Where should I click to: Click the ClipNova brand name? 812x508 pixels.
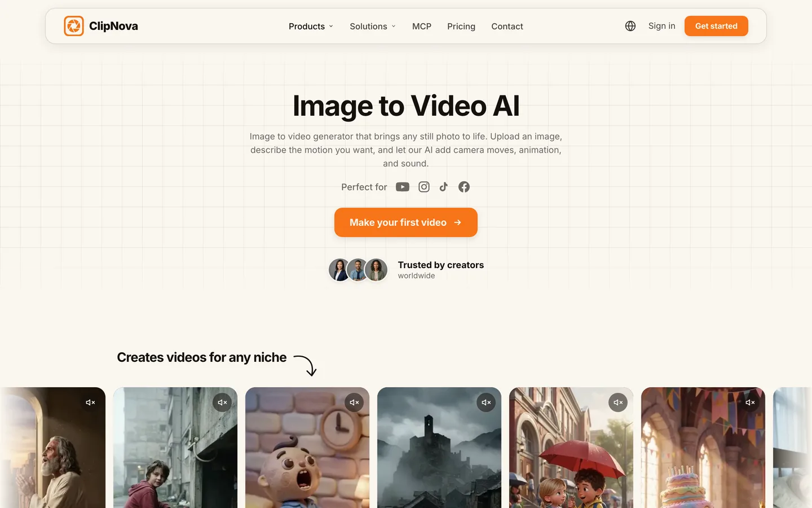113,26
